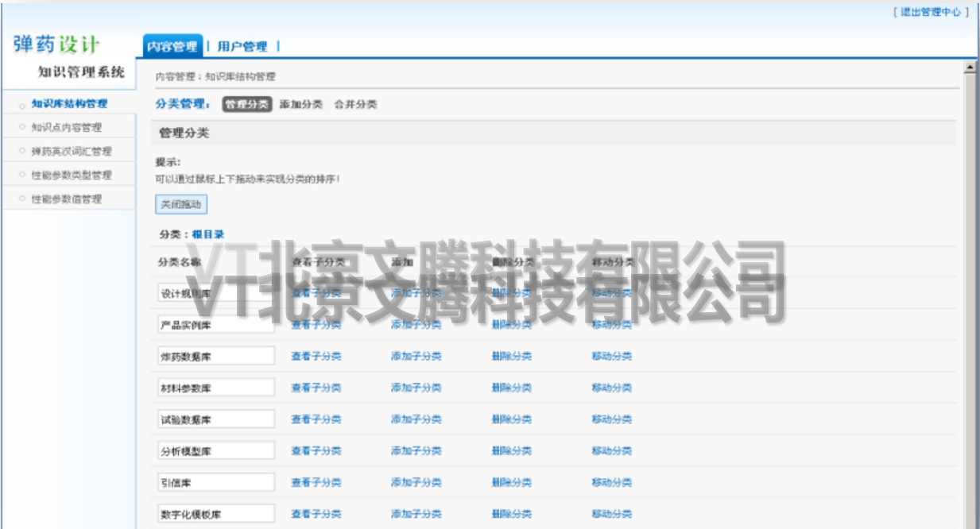This screenshot has height=529, width=980.
Task: Open the 根目录 category link
Action: pyautogui.click(x=208, y=234)
